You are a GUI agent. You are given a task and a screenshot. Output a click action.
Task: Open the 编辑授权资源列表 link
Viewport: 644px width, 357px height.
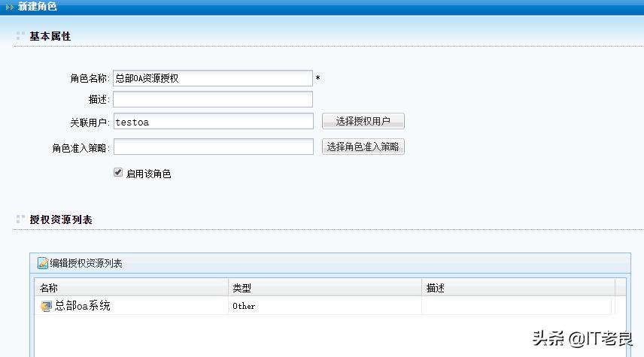pos(86,263)
